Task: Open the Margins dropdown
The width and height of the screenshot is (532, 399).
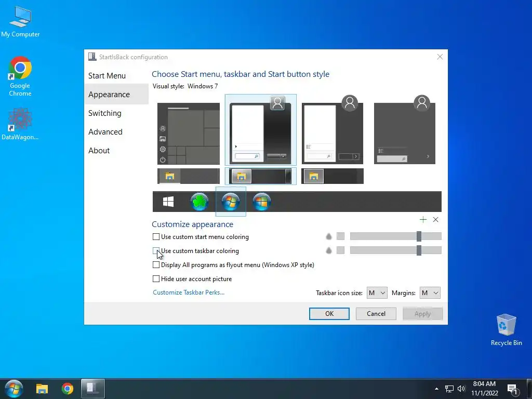Action: point(430,293)
